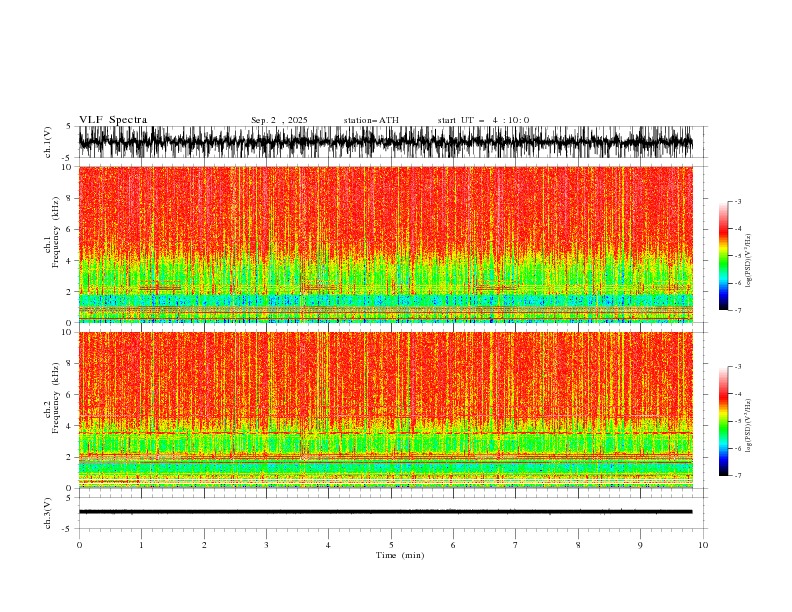Image resolution: width=792 pixels, height=612 pixels.
Task: Click the ch.2 color bar log(PSD) label
Action: pos(749,426)
